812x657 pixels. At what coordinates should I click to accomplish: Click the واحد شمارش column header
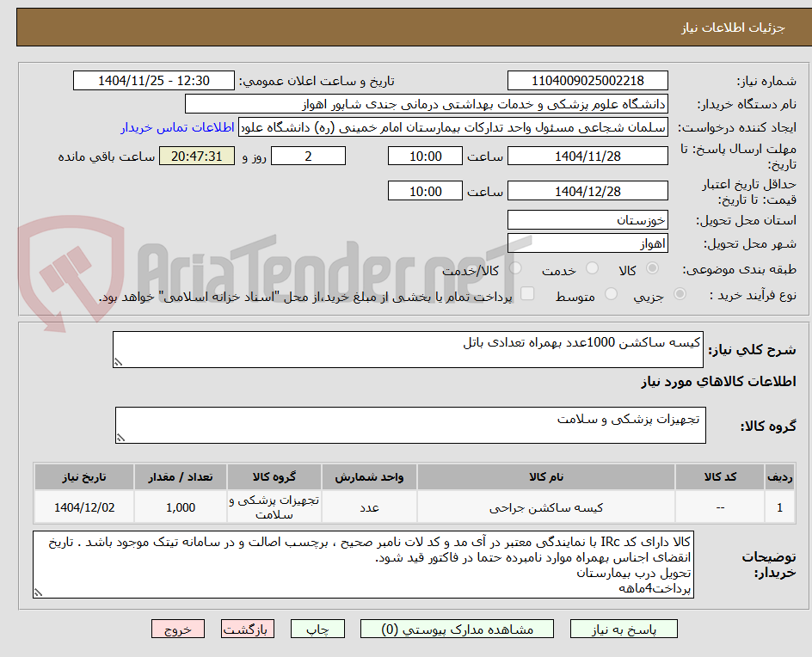click(x=369, y=476)
